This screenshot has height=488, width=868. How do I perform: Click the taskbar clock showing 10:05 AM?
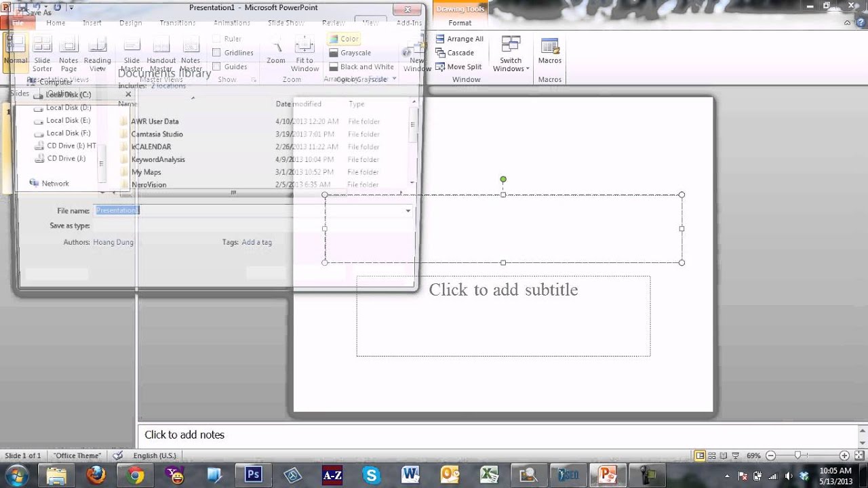pyautogui.click(x=835, y=476)
